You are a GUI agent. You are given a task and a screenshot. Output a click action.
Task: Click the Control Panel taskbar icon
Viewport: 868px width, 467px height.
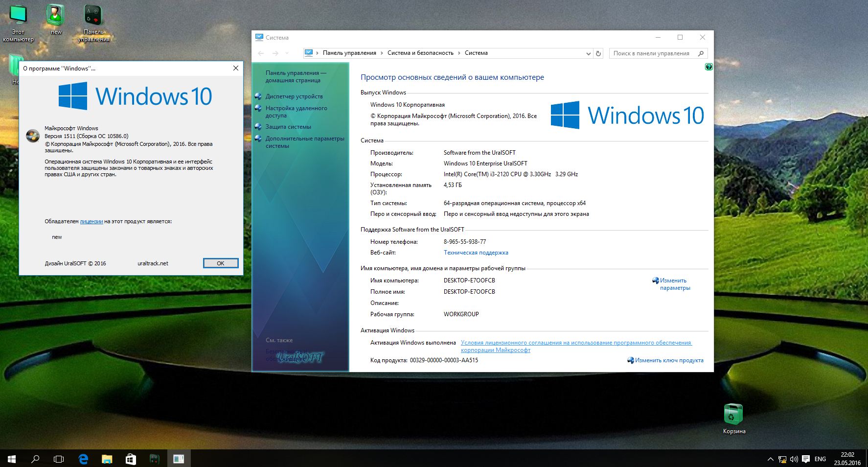(154, 459)
